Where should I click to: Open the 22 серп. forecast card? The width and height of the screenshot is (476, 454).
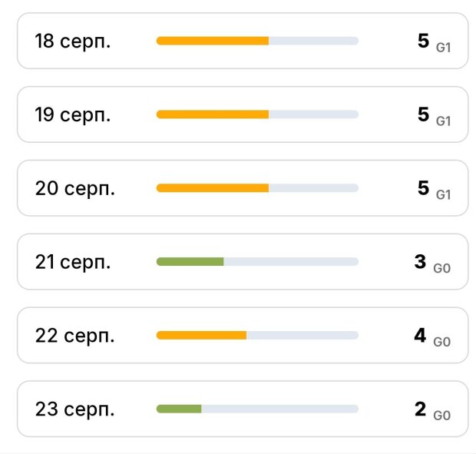[x=243, y=335]
